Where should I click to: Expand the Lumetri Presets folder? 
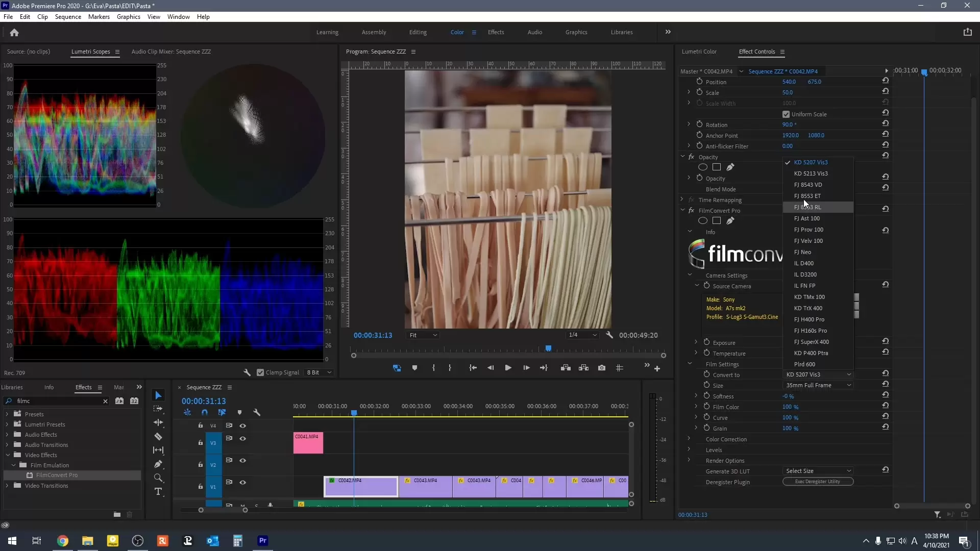click(7, 424)
